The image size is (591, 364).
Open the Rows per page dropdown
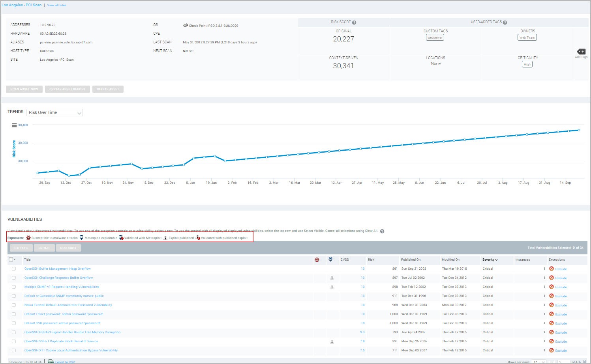point(538,362)
